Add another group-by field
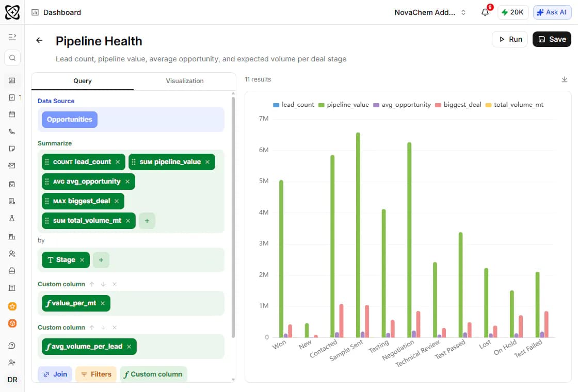This screenshot has height=392, width=578. pyautogui.click(x=101, y=260)
